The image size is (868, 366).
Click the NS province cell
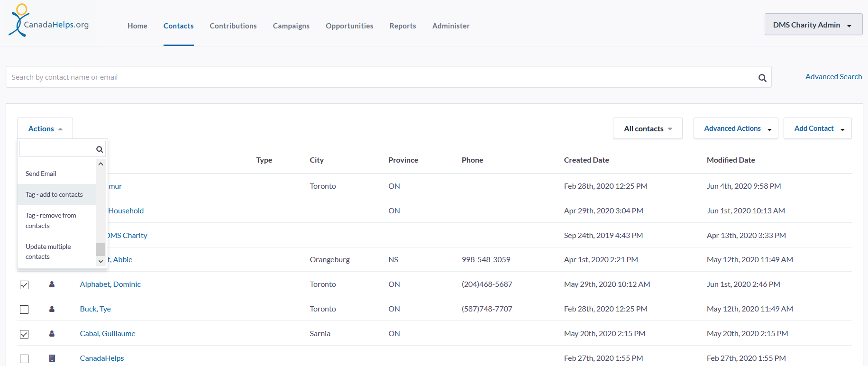393,260
